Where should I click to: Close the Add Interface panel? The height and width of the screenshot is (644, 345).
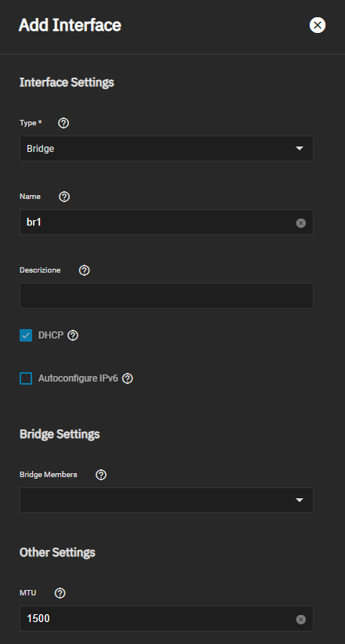(318, 26)
